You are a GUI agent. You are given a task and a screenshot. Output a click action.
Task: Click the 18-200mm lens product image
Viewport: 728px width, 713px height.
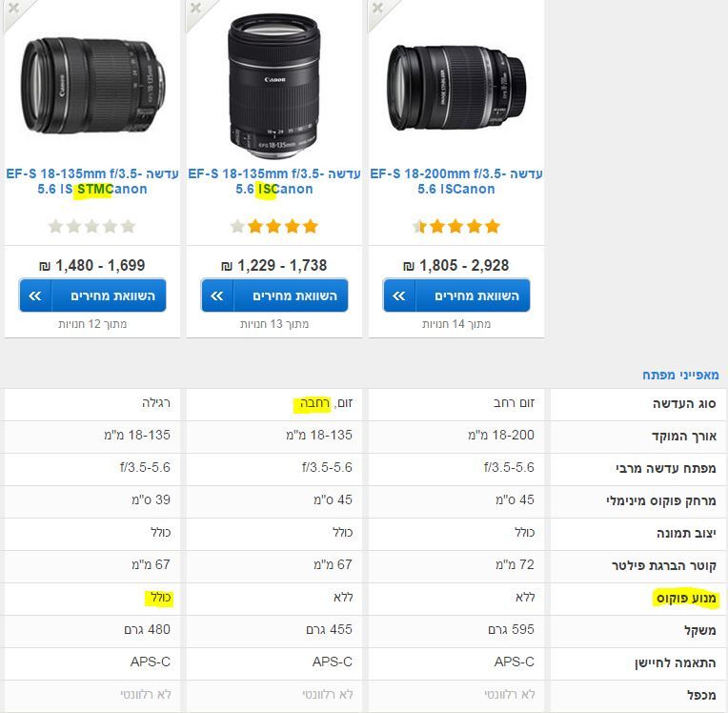point(456,87)
